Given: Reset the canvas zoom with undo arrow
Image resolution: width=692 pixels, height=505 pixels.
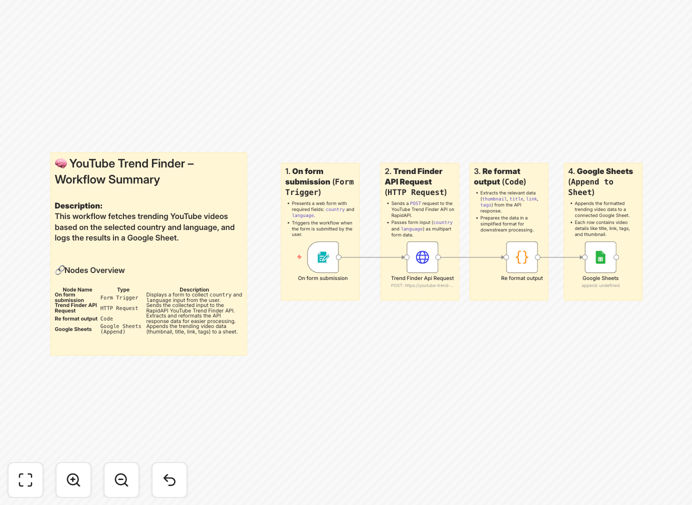Looking at the screenshot, I should (169, 480).
